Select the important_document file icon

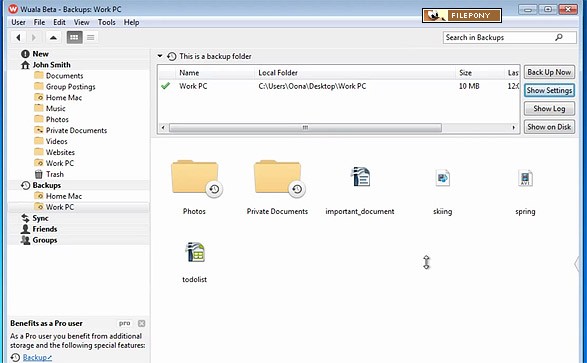point(360,177)
